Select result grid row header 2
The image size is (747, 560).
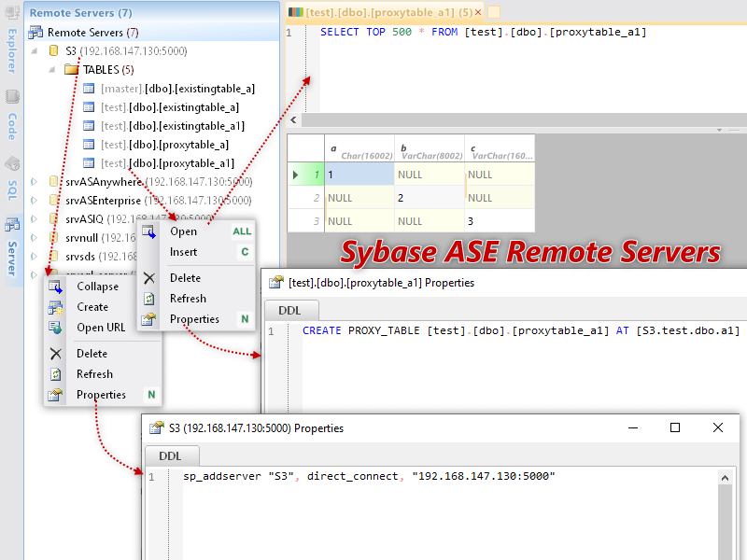(306, 198)
